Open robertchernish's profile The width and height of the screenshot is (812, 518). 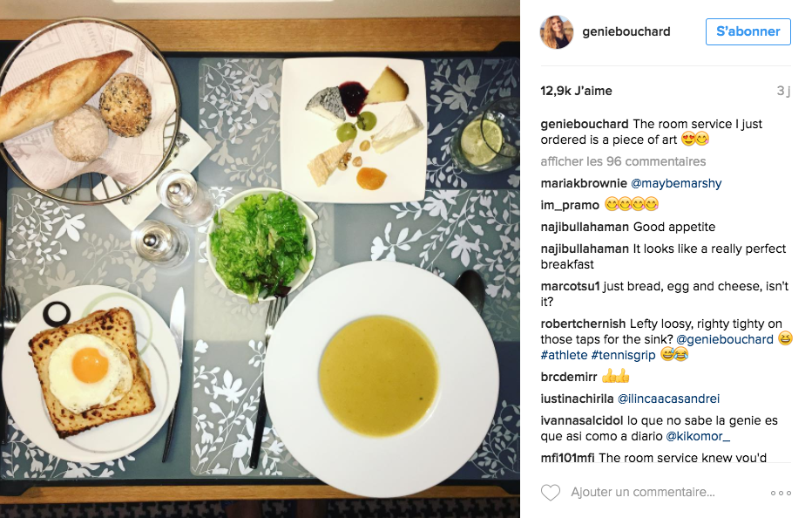coord(583,324)
